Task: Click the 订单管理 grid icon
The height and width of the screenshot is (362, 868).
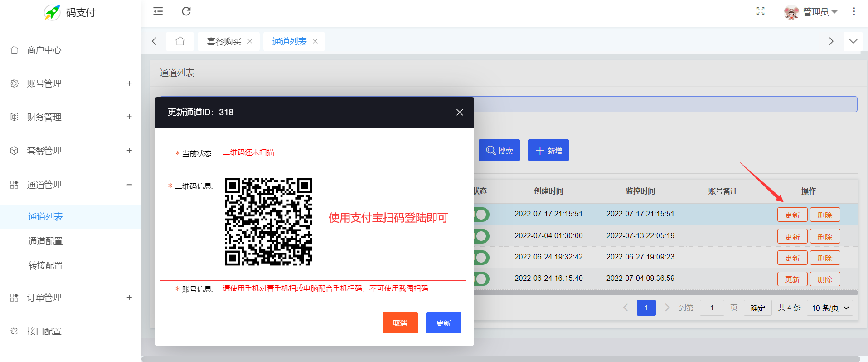Action: coord(15,298)
